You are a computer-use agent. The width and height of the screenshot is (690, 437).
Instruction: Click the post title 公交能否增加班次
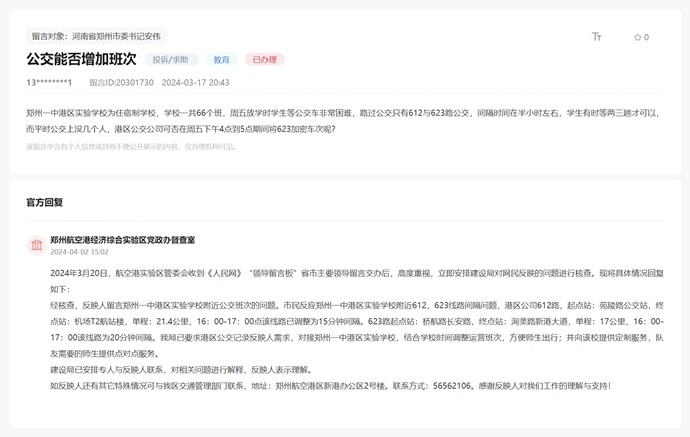click(81, 60)
